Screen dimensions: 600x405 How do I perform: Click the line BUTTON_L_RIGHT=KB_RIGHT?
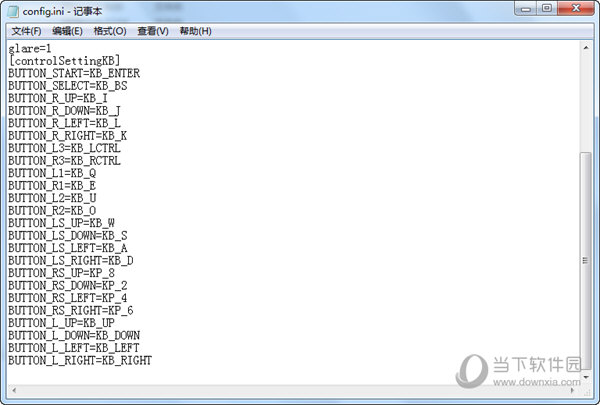[x=80, y=361]
